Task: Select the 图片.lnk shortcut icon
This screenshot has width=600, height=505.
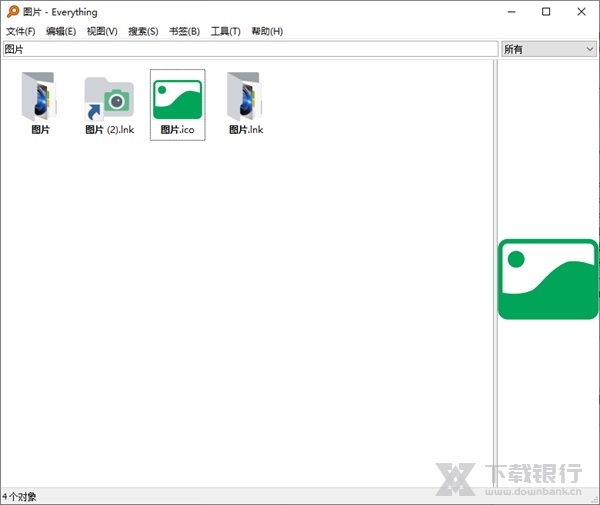Action: pyautogui.click(x=245, y=97)
